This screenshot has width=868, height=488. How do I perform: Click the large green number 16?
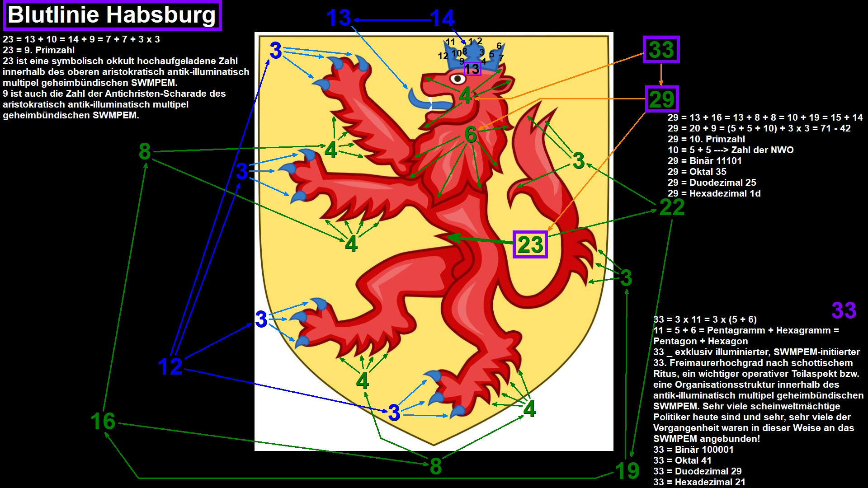click(103, 422)
